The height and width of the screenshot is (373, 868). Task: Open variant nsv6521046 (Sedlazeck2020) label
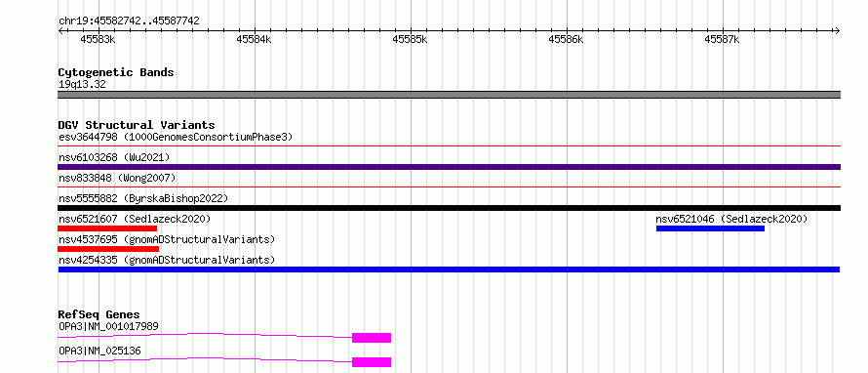731,219
